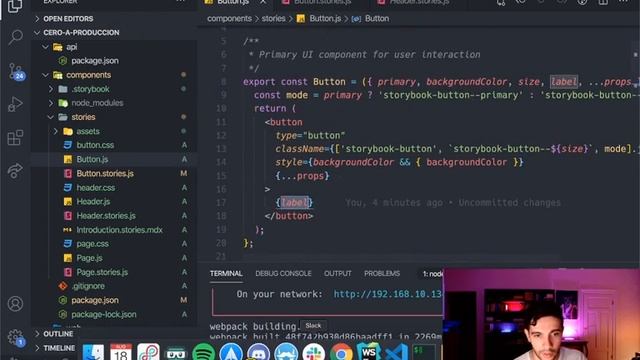
Task: Open Spotify from the dock
Action: pyautogui.click(x=203, y=352)
